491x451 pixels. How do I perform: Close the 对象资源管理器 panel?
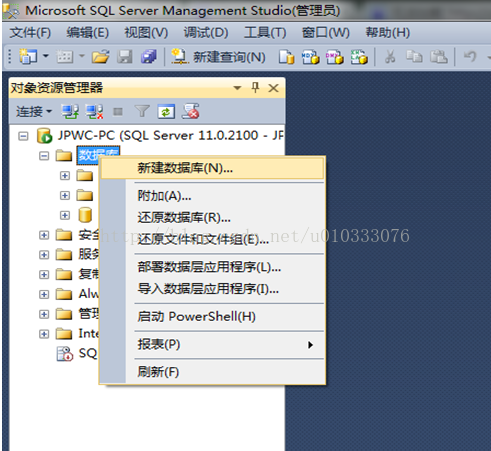tap(273, 88)
